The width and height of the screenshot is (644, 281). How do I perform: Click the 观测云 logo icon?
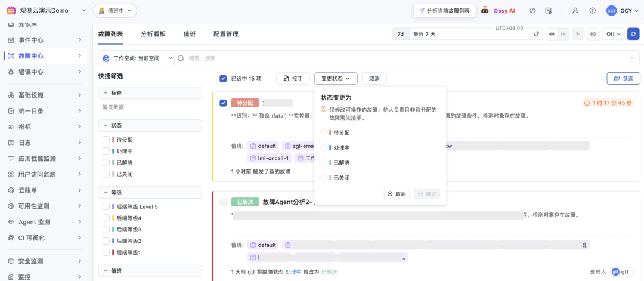pos(11,10)
